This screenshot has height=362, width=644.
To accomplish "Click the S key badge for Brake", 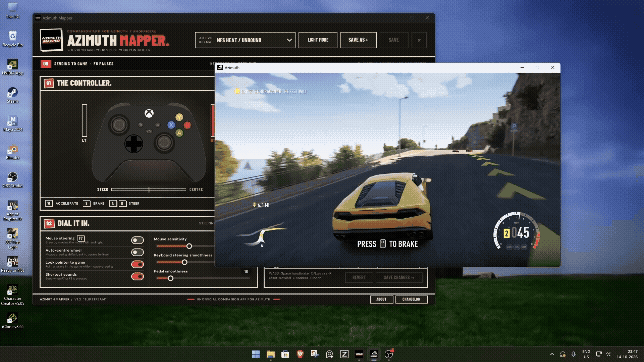I will (x=87, y=203).
